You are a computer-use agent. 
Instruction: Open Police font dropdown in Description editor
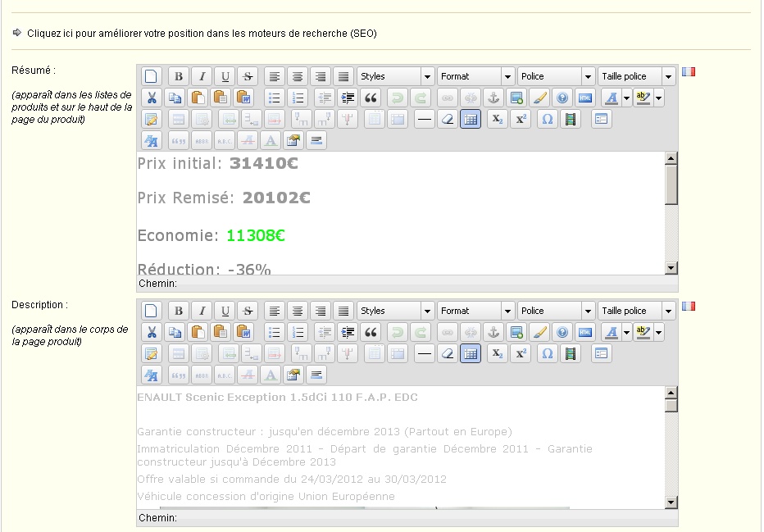556,311
